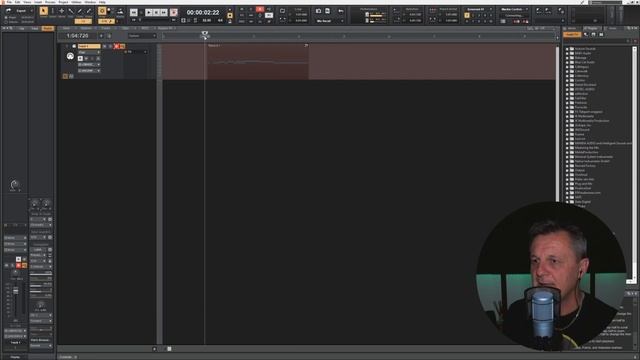The width and height of the screenshot is (640, 360).
Task: Select screenset 1 button
Action: [x=467, y=16]
